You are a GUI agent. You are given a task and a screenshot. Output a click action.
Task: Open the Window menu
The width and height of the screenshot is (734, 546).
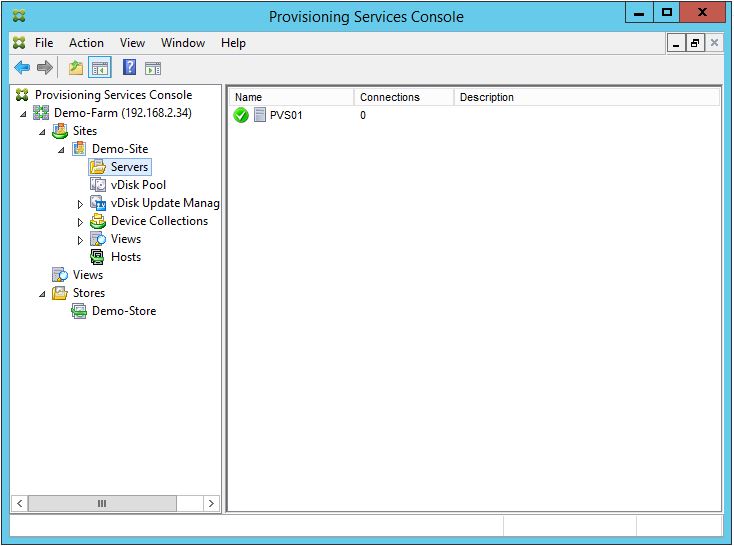click(x=183, y=43)
